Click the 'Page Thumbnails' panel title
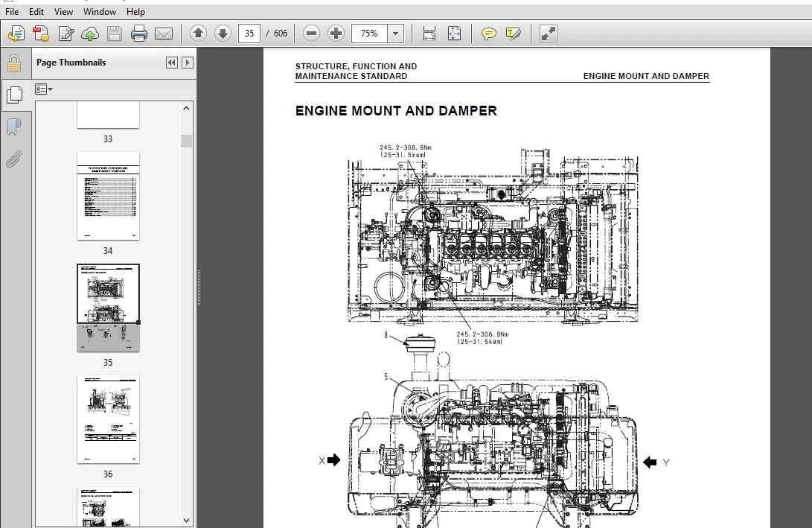Image resolution: width=812 pixels, height=528 pixels. click(71, 62)
